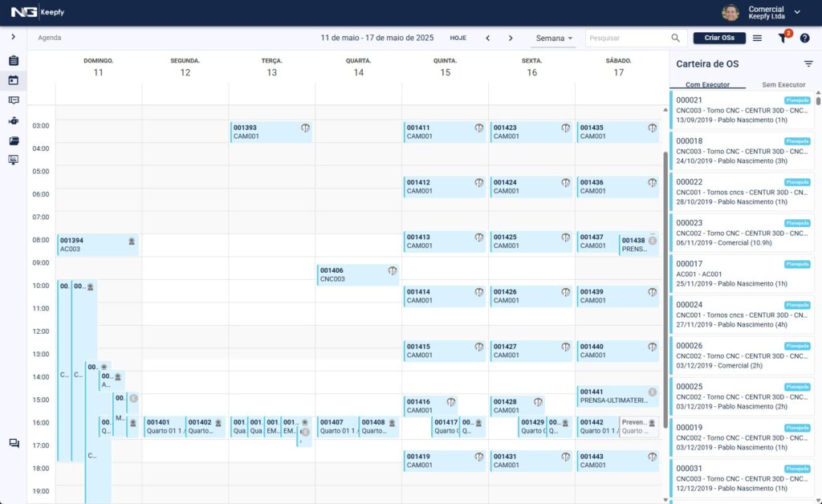Open the engine equipment sidebar icon

tap(14, 121)
